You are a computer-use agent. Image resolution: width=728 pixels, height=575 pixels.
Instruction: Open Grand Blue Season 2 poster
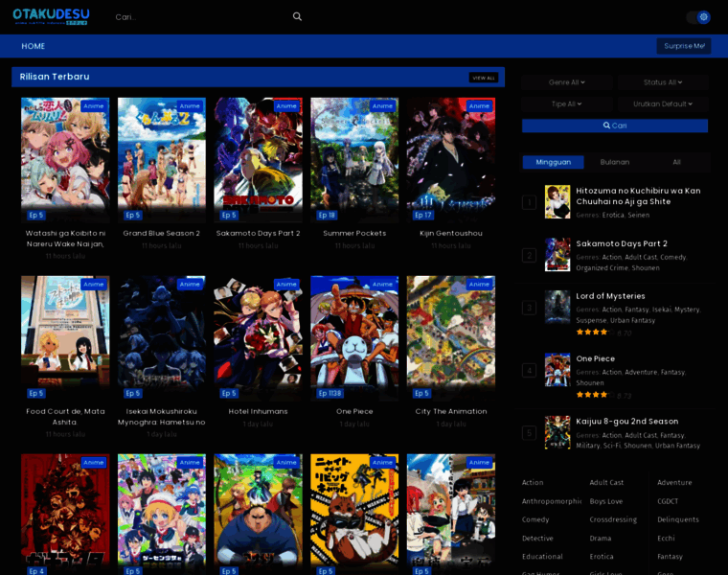tap(162, 160)
